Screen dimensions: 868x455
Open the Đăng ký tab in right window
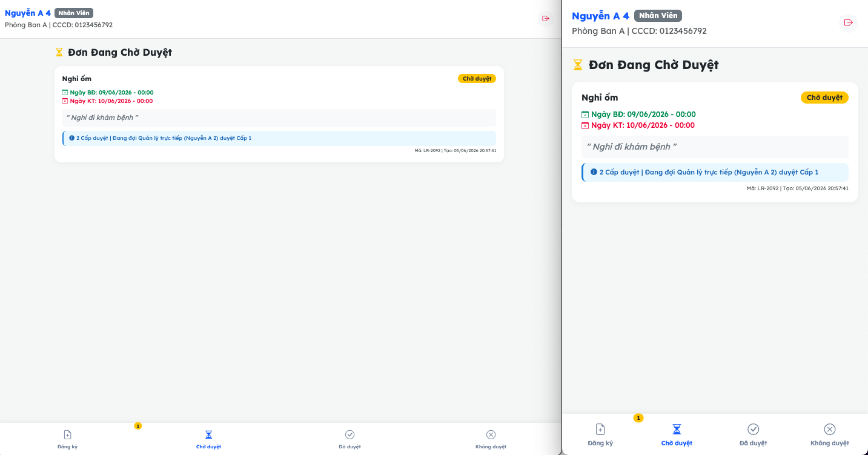(600, 435)
